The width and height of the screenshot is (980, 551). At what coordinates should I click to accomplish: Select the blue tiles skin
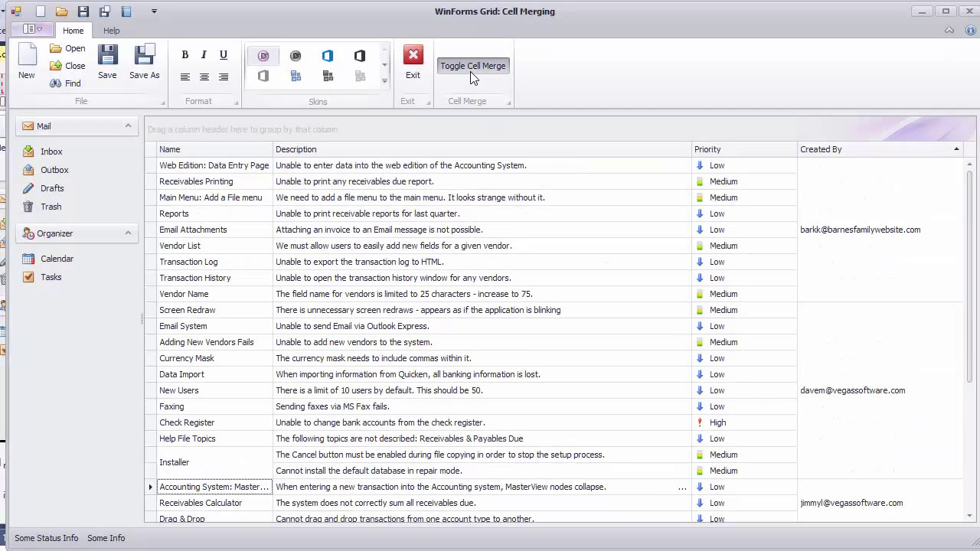[296, 76]
